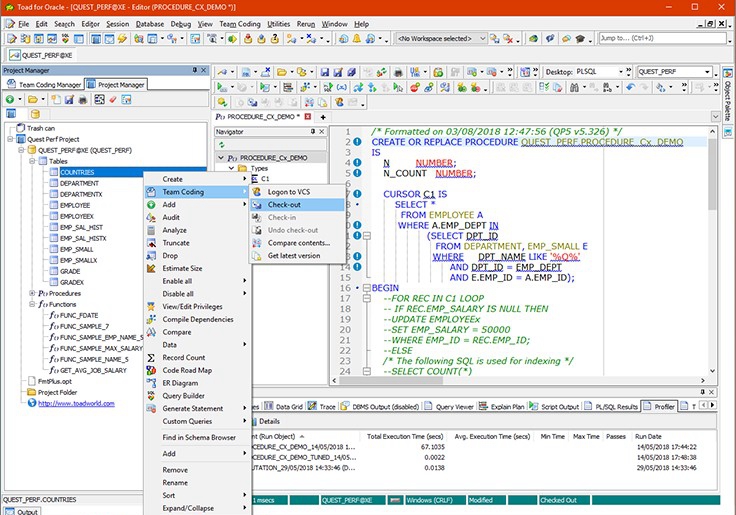Expand the Procedures node in project tree
The height and width of the screenshot is (515, 736).
pos(32,293)
